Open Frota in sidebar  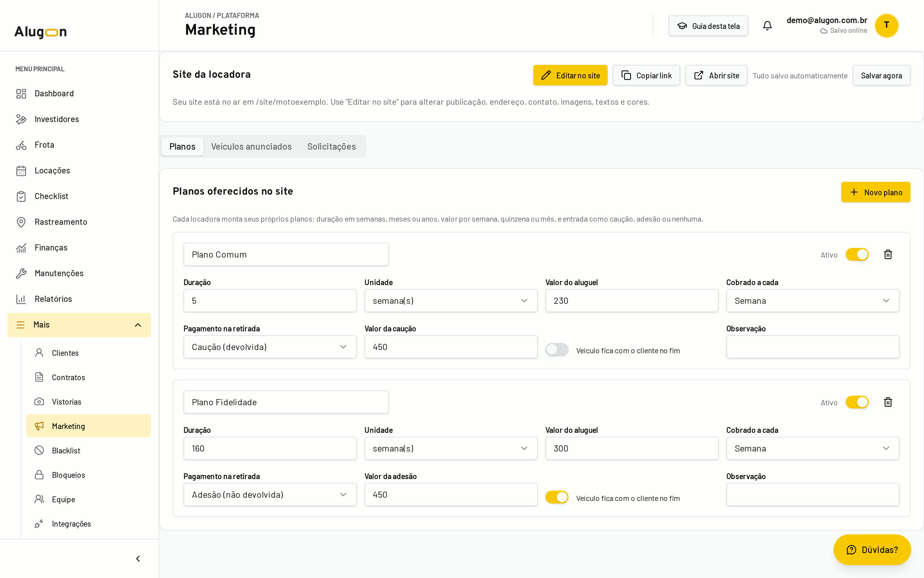click(79, 145)
